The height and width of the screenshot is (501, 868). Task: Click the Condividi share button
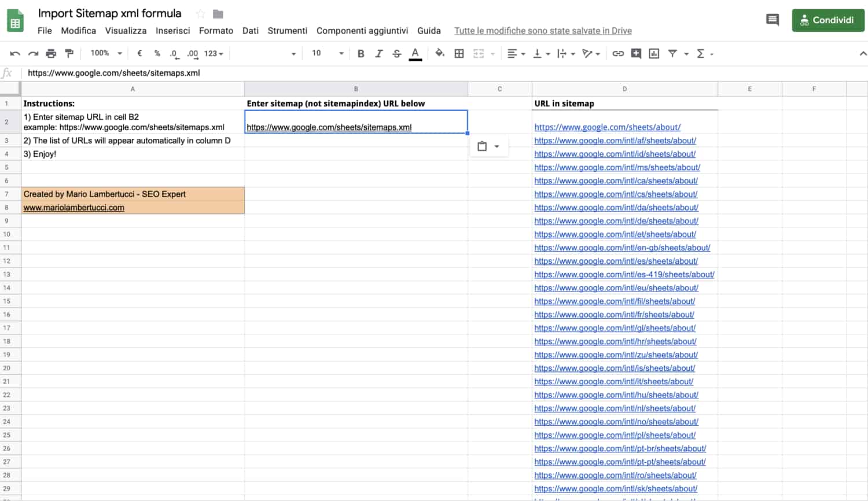point(828,20)
